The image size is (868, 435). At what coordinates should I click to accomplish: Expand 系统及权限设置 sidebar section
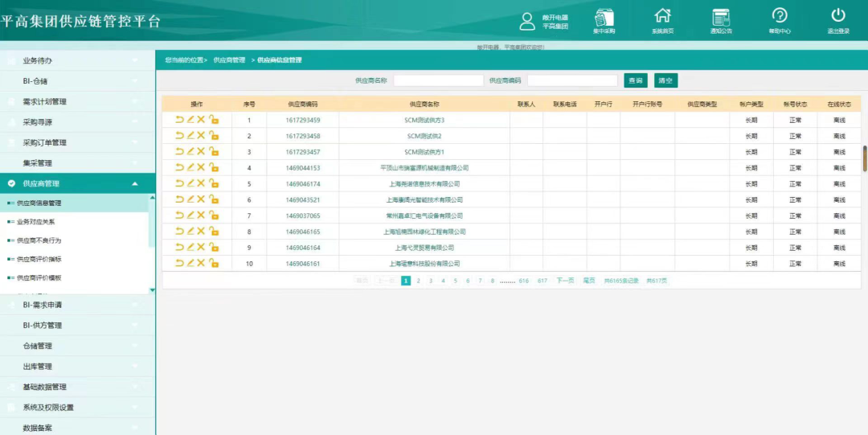coord(77,408)
